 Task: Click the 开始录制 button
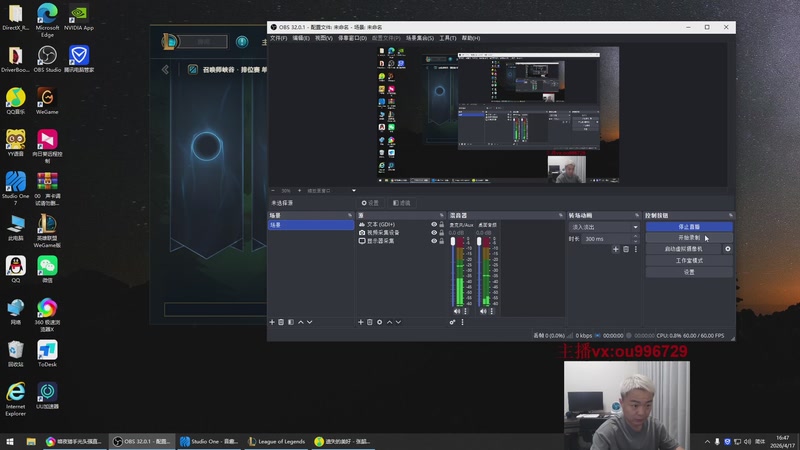coord(689,238)
